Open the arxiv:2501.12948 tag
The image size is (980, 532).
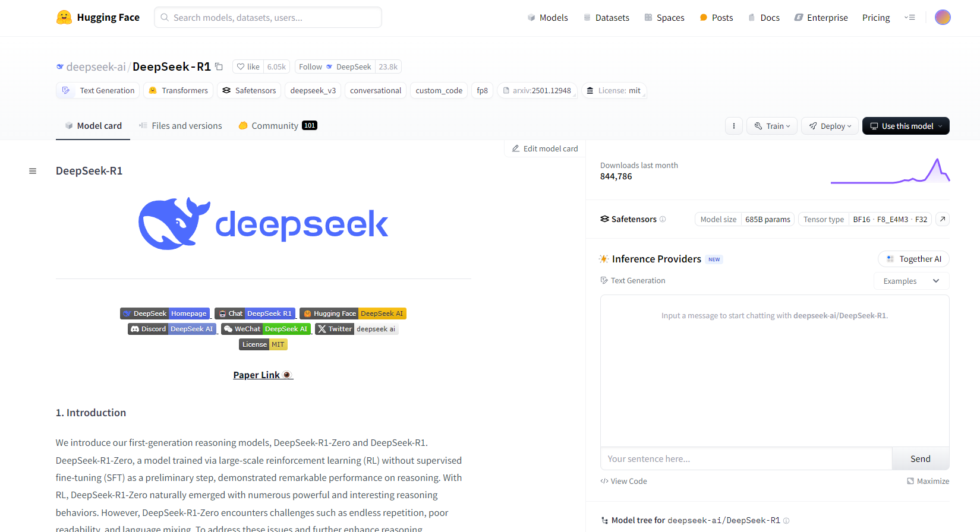(x=537, y=90)
